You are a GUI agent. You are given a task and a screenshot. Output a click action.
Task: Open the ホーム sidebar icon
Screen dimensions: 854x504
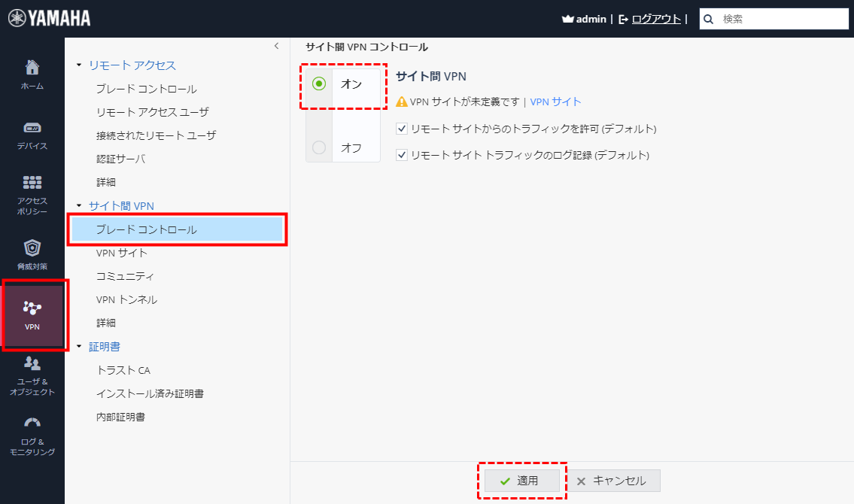point(32,73)
